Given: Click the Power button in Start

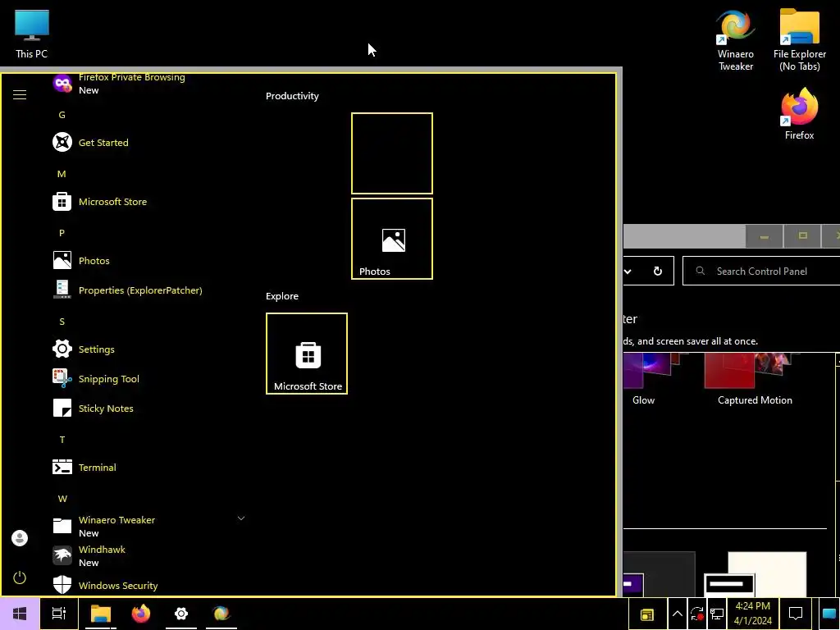Looking at the screenshot, I should click(20, 577).
